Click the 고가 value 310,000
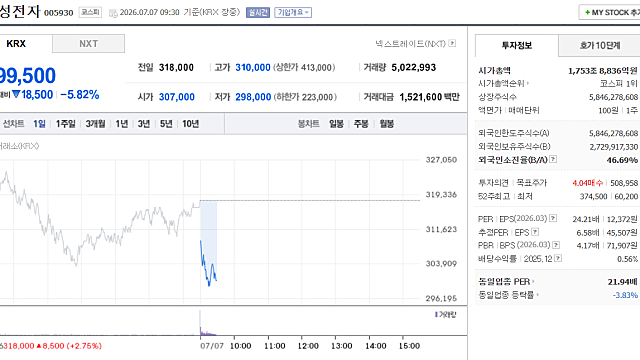 [253, 67]
